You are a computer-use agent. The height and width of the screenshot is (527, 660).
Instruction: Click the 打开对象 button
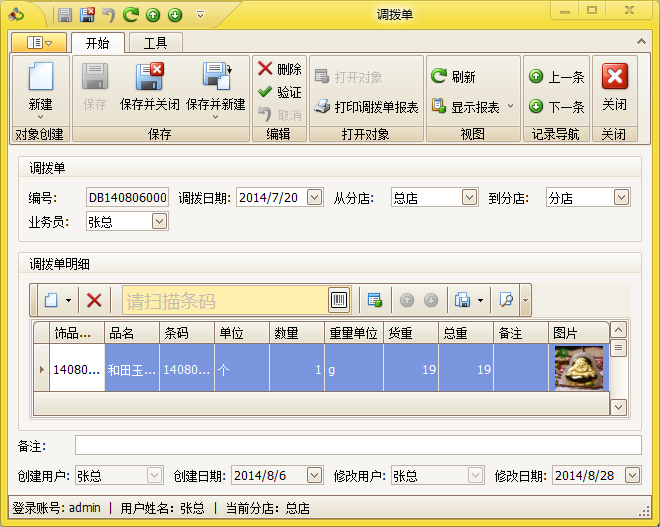coord(349,77)
